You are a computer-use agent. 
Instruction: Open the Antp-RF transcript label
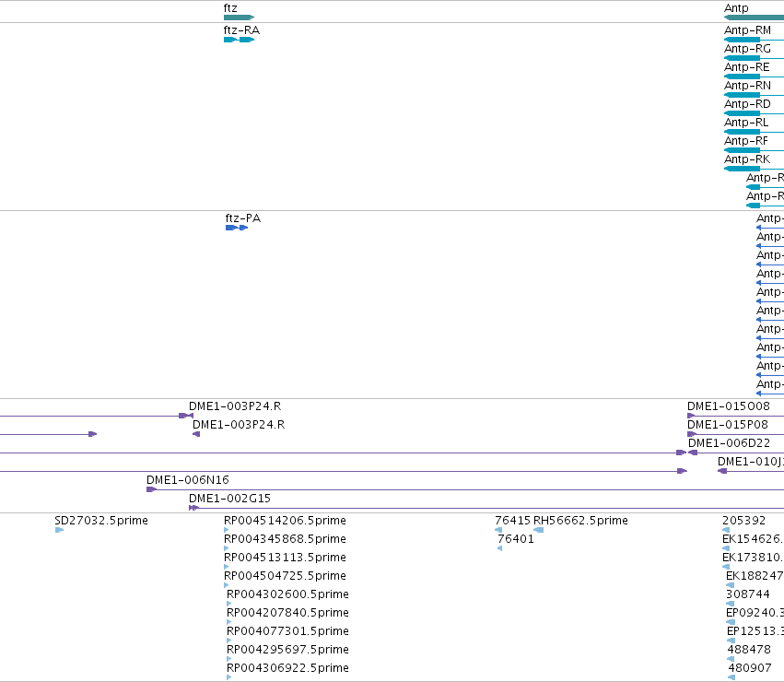coord(746,141)
